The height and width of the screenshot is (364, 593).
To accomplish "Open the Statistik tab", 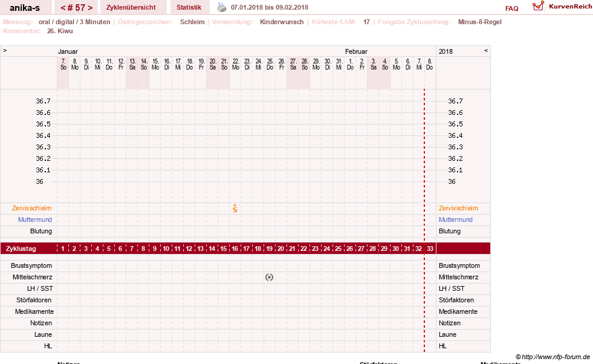I will 189,8.
